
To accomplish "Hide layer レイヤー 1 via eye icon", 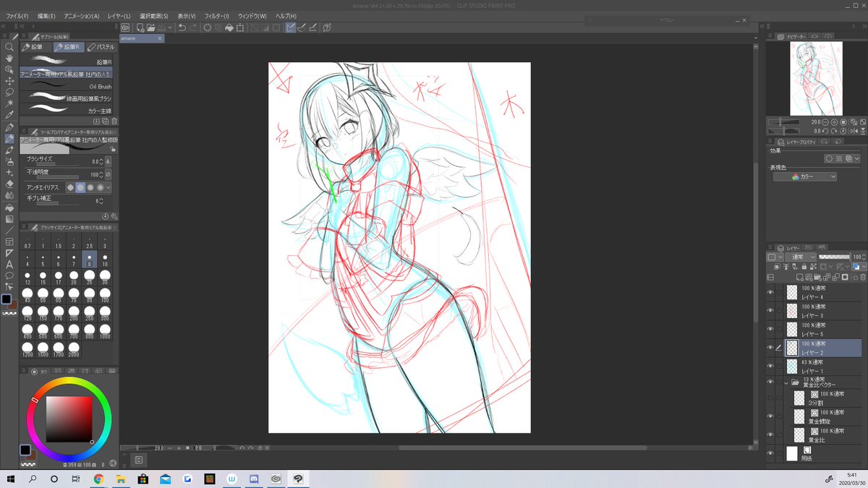I will coord(770,367).
